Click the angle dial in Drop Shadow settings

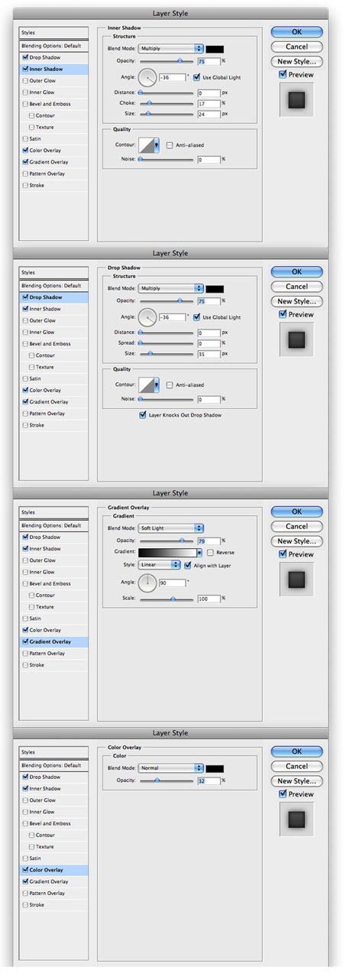[x=147, y=316]
